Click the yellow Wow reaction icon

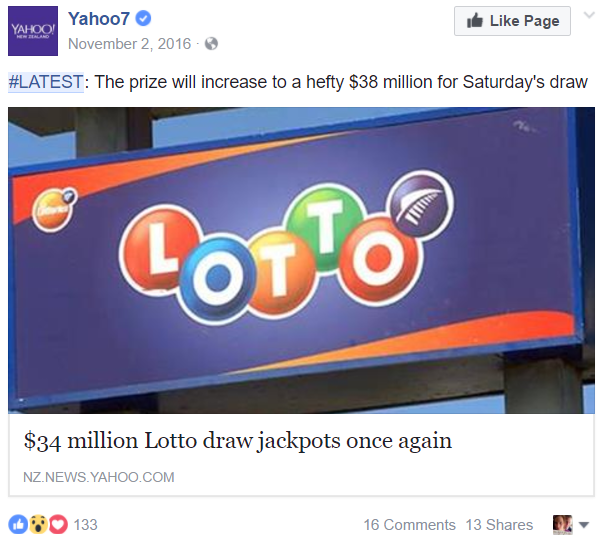point(38,524)
